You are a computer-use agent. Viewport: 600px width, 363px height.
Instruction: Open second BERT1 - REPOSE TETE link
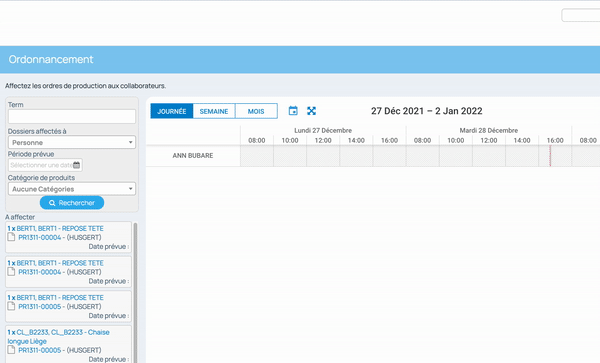[x=60, y=263]
